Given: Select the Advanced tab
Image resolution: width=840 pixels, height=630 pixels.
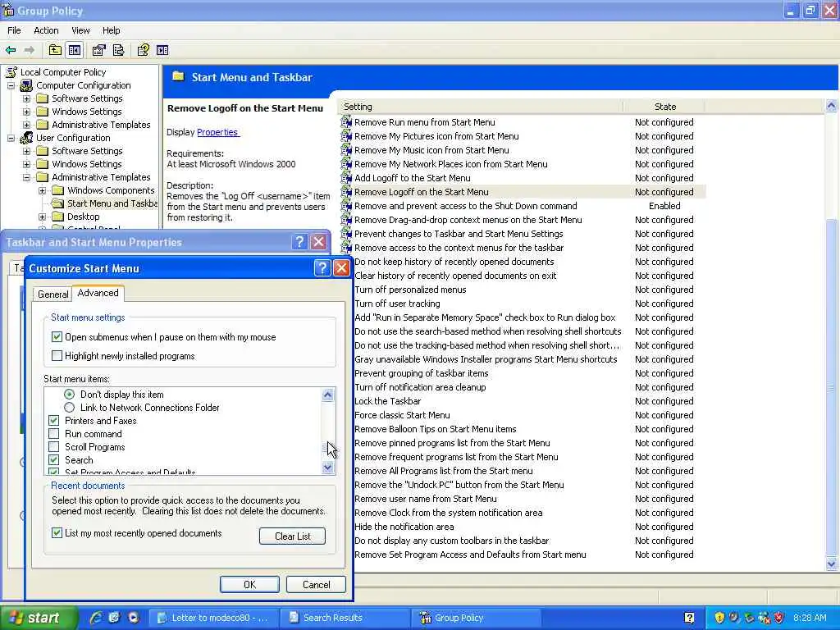Looking at the screenshot, I should (x=98, y=293).
